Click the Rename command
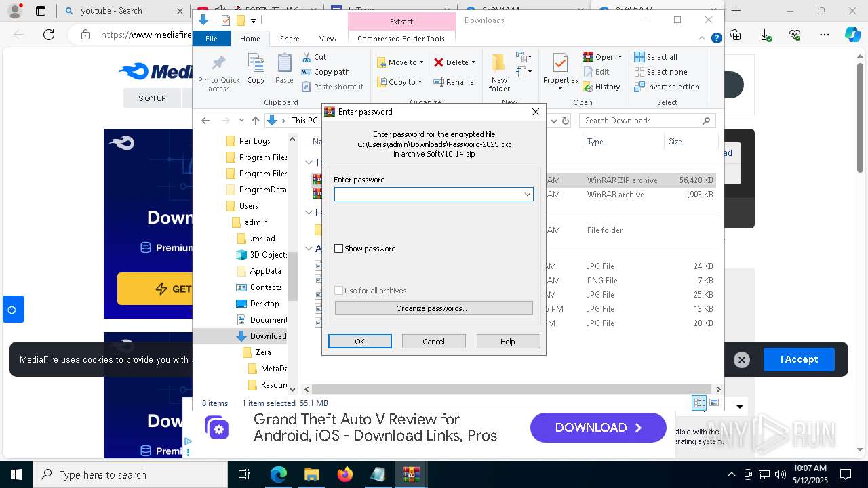 454,82
